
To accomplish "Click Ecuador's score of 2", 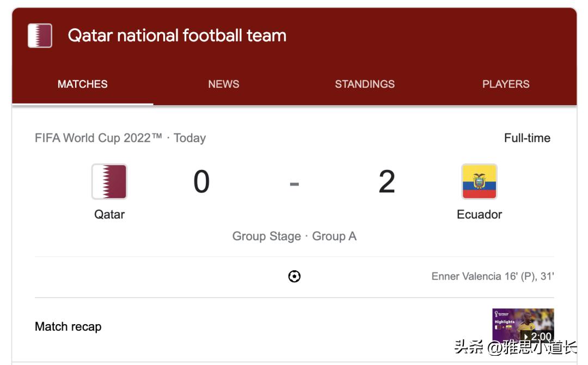I will click(387, 182).
